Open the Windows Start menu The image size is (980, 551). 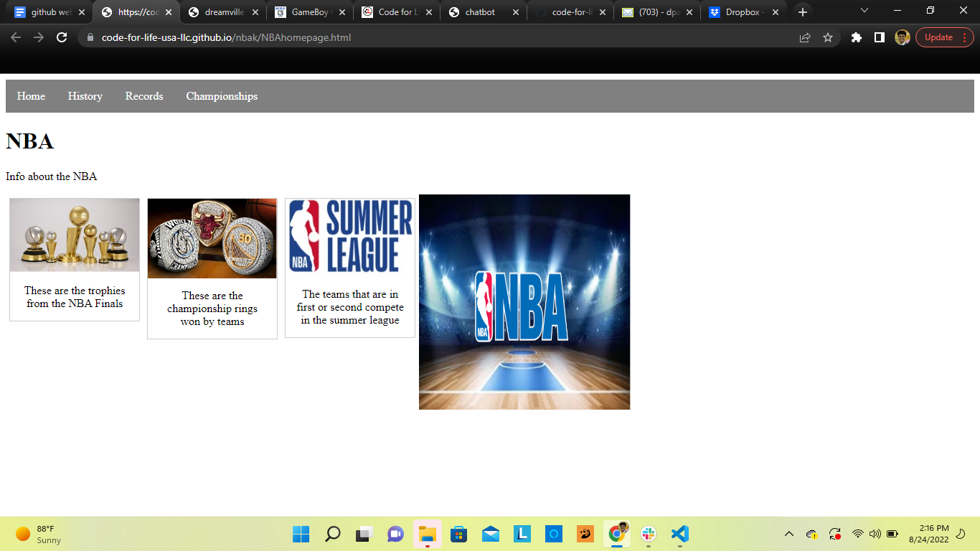pyautogui.click(x=301, y=534)
